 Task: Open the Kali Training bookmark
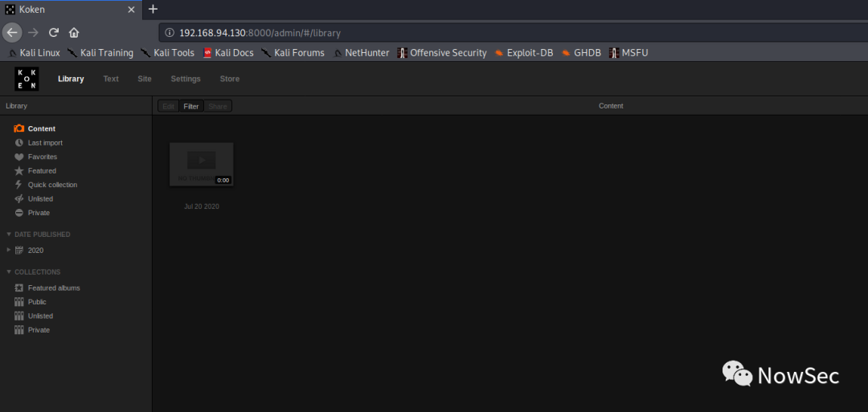point(100,53)
